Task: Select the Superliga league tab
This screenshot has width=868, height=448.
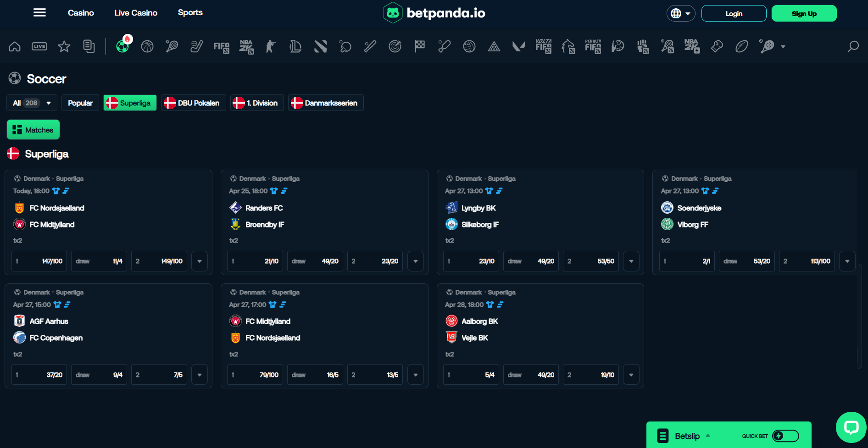Action: pyautogui.click(x=130, y=103)
